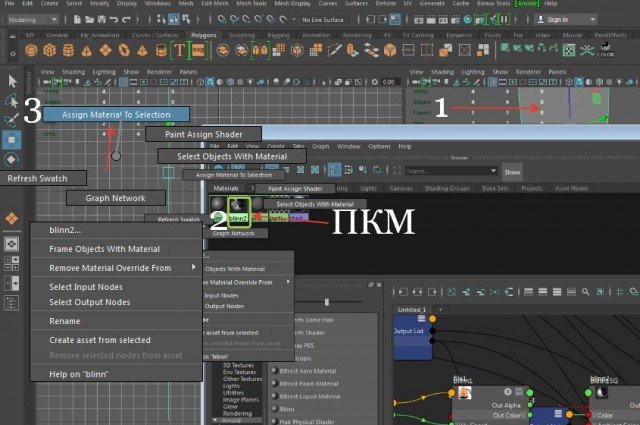Toggle the Arnold tree group collapse arrow
The width and height of the screenshot is (640, 425).
[x=215, y=420]
